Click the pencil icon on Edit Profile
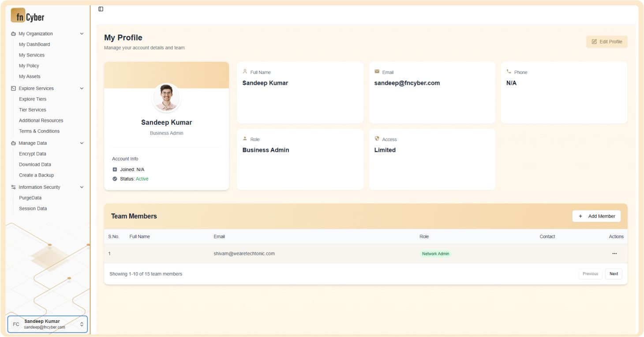Image resolution: width=644 pixels, height=337 pixels. point(594,41)
